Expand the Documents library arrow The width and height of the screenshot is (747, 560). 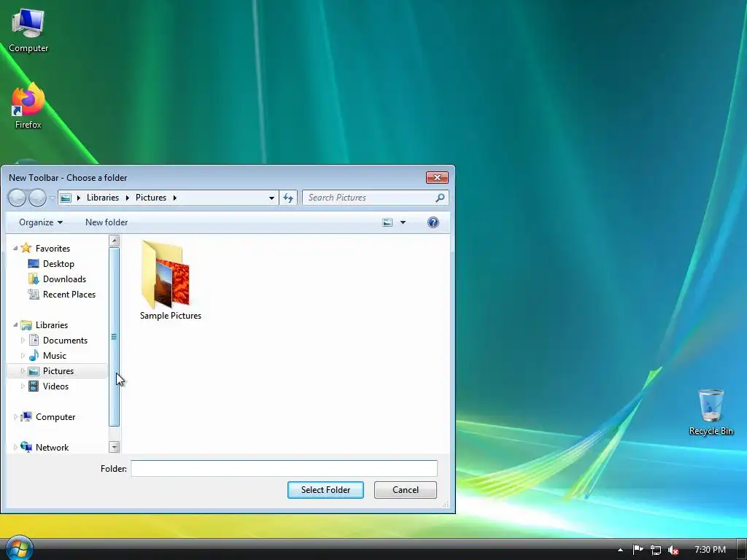[23, 340]
